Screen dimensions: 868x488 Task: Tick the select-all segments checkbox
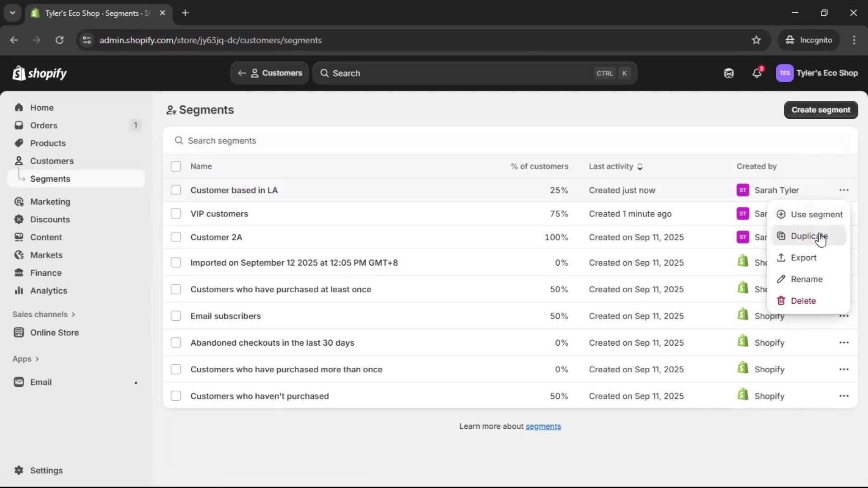click(x=176, y=166)
